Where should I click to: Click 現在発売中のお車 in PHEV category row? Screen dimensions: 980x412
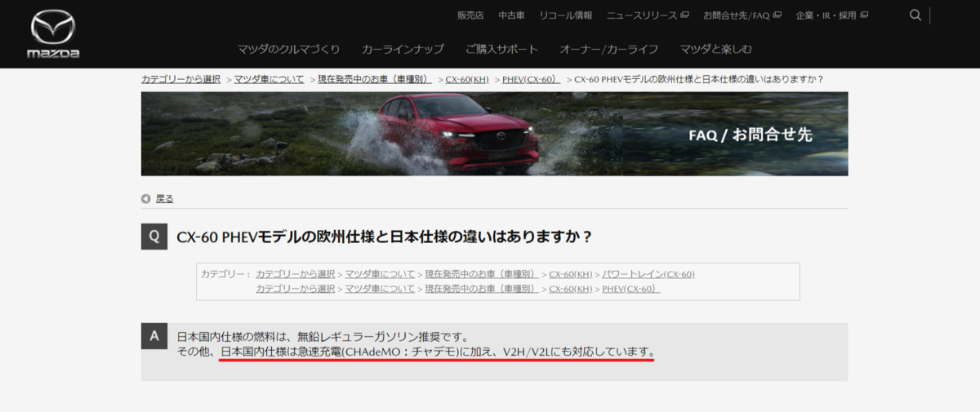(x=482, y=289)
